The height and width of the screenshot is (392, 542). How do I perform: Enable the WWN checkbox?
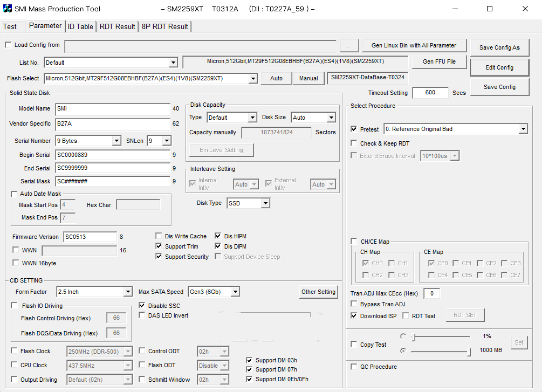coord(16,250)
